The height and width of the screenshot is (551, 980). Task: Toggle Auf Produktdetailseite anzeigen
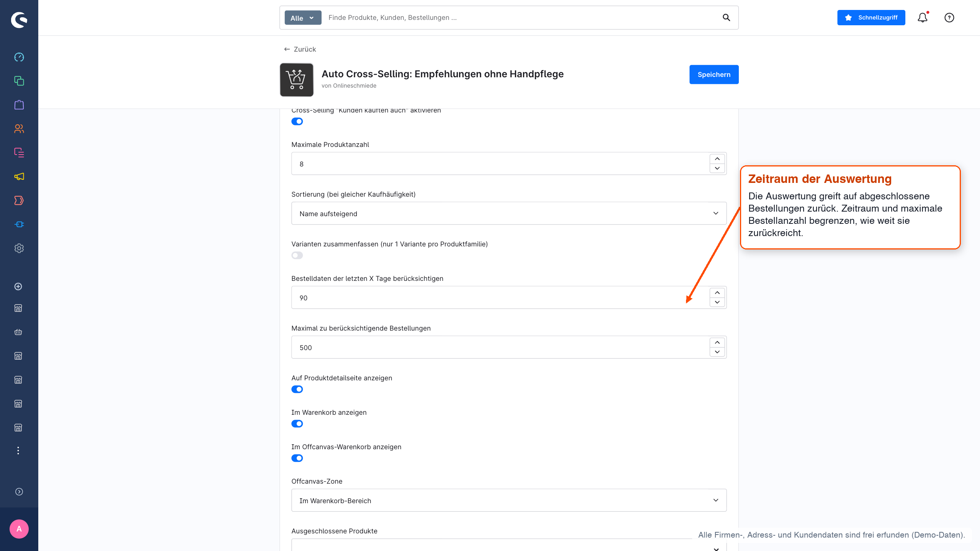(x=297, y=389)
